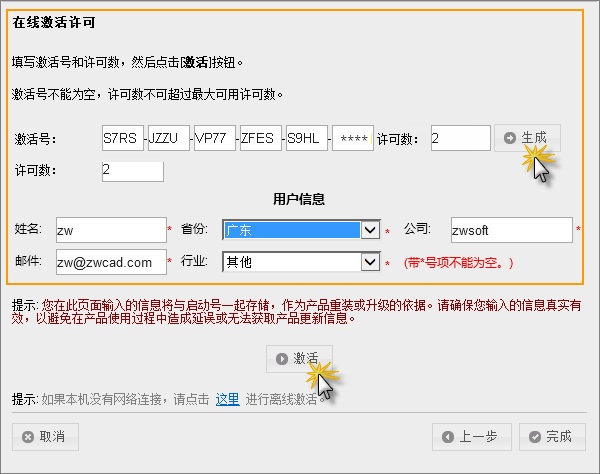
Task: Open the 这里 offline activation link
Action: (x=227, y=399)
